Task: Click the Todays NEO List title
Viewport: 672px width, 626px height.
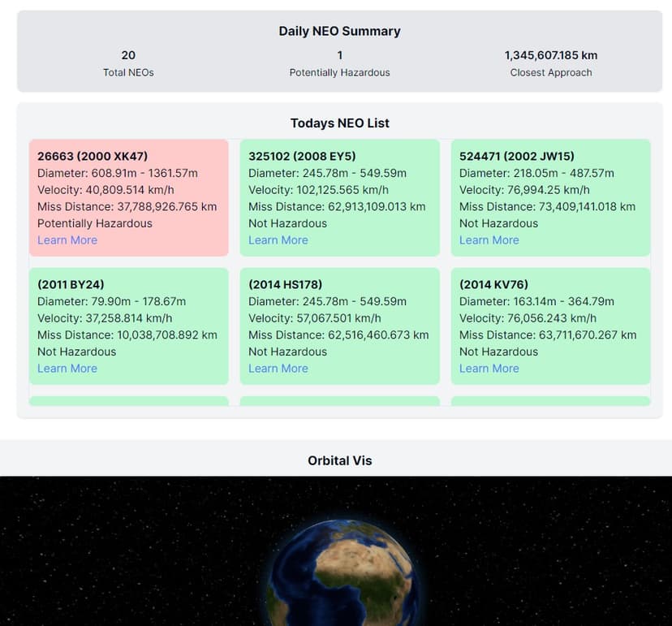Action: pyautogui.click(x=340, y=123)
